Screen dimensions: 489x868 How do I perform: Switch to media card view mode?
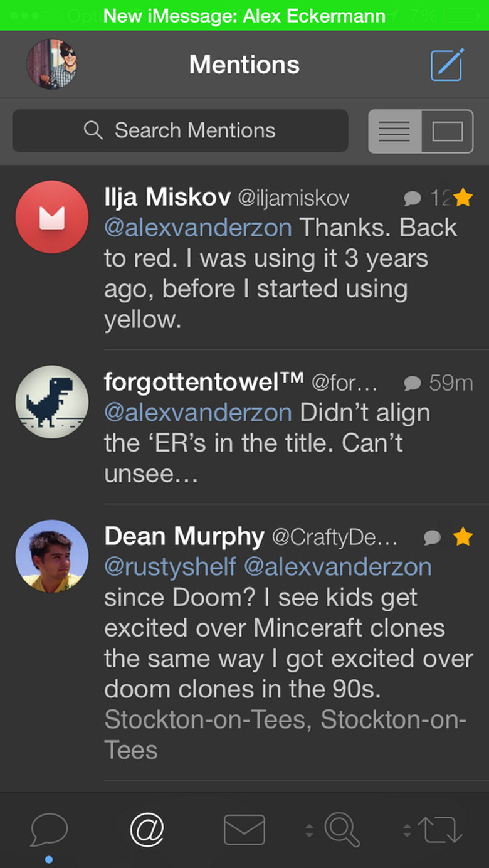447,131
